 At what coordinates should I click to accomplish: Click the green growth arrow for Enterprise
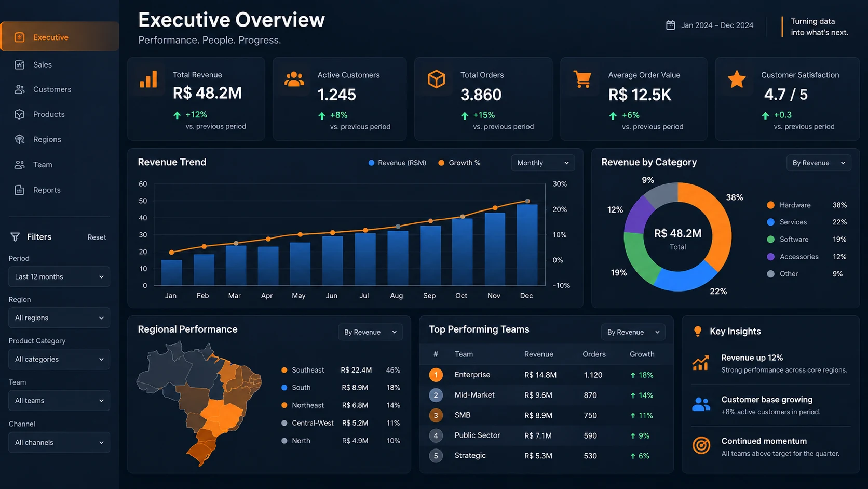(x=633, y=375)
